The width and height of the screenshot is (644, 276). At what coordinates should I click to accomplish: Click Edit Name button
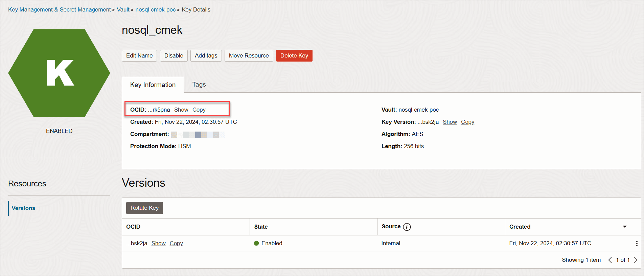tap(139, 56)
